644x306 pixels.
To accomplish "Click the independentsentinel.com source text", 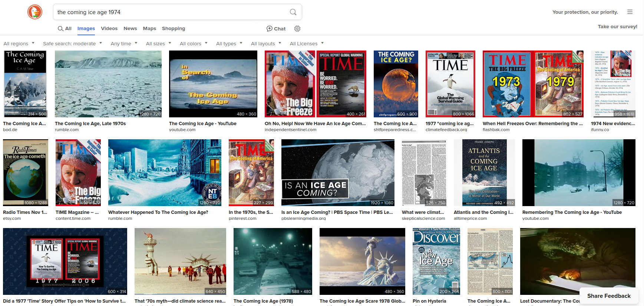I will pos(290,130).
